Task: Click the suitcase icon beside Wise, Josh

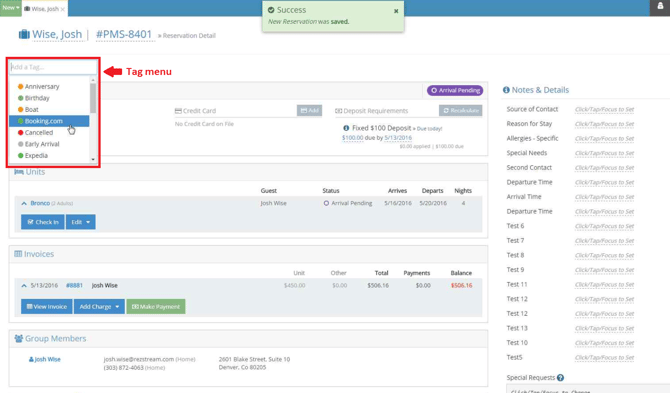Action: 24,34
